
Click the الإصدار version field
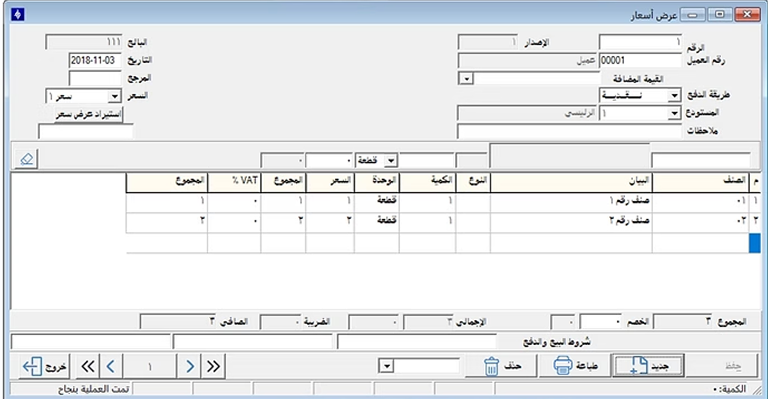point(487,42)
